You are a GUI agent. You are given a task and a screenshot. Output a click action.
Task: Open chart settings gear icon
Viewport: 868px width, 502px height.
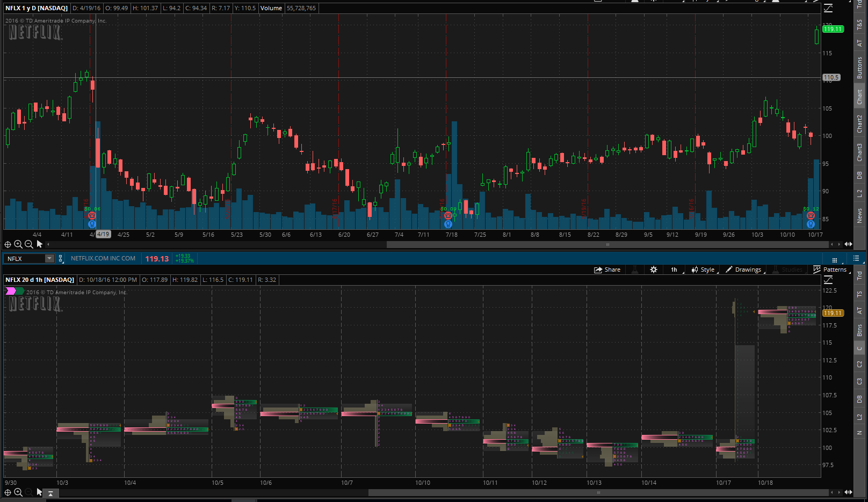(x=654, y=270)
